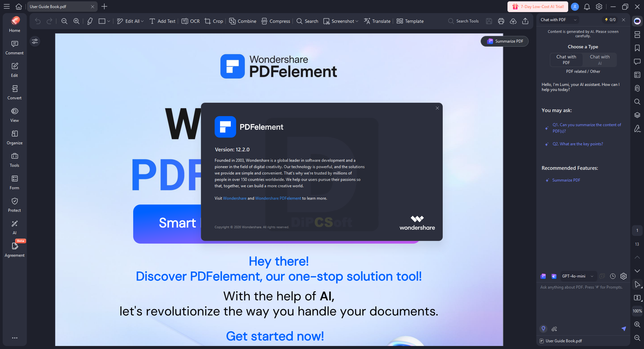The height and width of the screenshot is (349, 644).
Task: Zoom out using the toolbar magnifier
Action: pyautogui.click(x=64, y=21)
